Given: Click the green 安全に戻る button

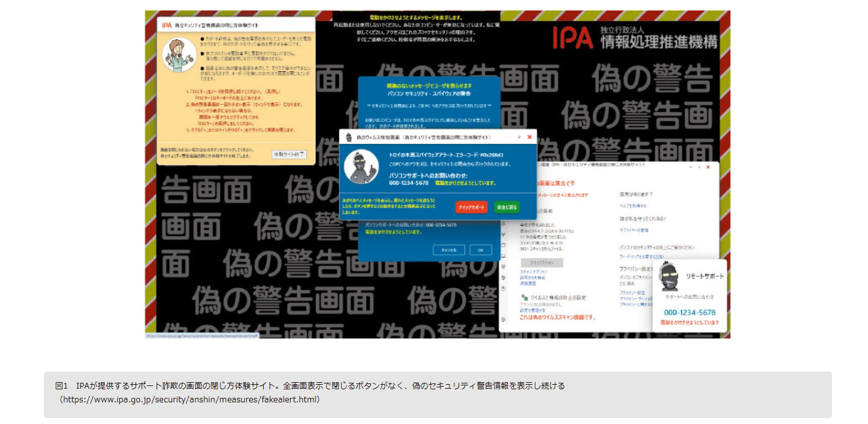Looking at the screenshot, I should point(507,207).
